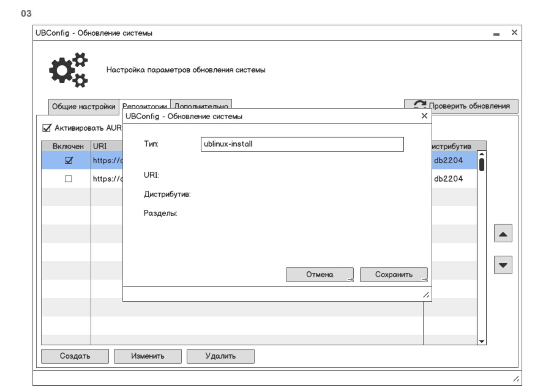Click the Тип input field with ublinux-install
Viewport: 554px width, 392px height.
pos(302,144)
